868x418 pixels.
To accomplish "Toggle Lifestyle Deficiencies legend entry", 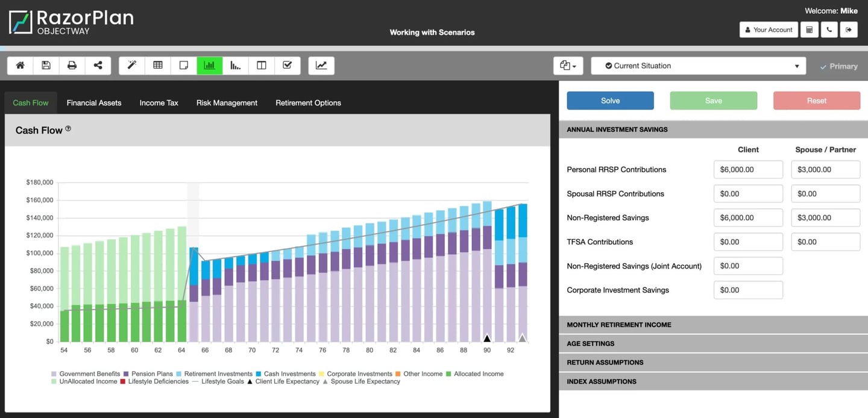I will point(154,381).
